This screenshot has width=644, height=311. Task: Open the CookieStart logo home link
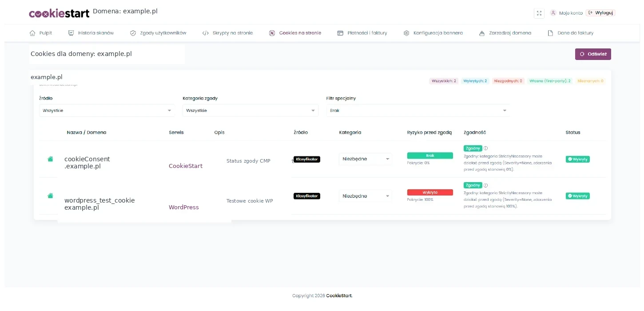[59, 13]
